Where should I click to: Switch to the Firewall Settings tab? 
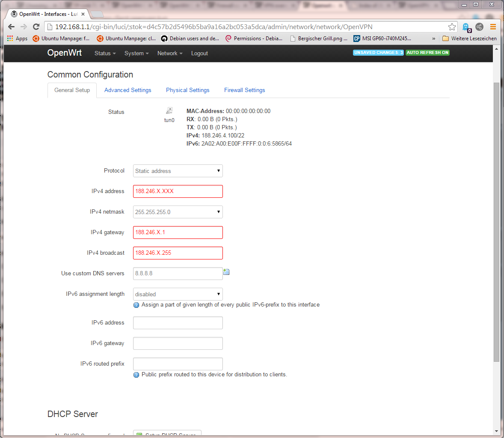click(244, 90)
